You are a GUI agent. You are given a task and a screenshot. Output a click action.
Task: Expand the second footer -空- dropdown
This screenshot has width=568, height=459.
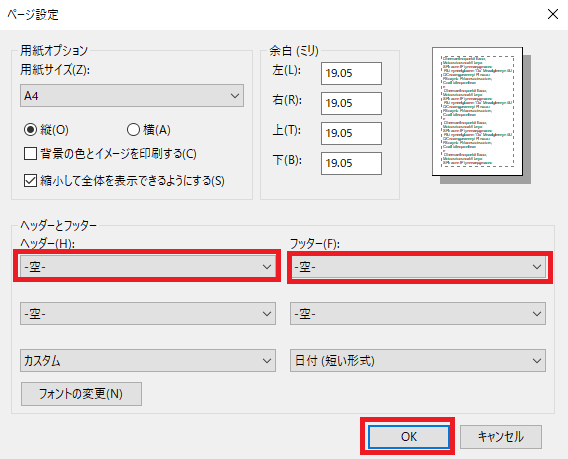418,313
